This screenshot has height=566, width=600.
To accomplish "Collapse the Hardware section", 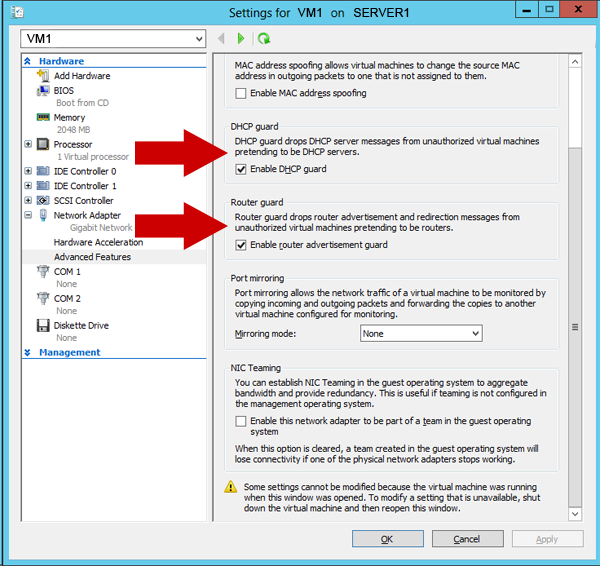I will click(x=27, y=61).
